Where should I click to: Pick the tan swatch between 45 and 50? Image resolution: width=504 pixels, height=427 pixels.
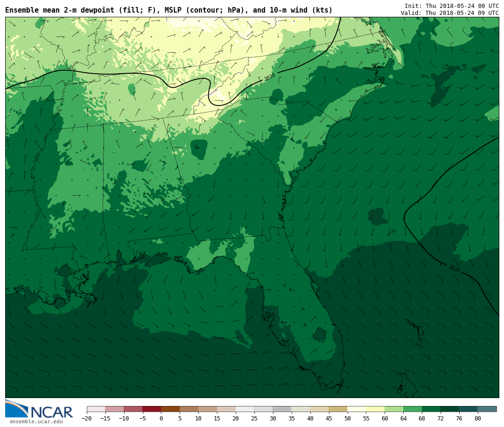(338, 409)
